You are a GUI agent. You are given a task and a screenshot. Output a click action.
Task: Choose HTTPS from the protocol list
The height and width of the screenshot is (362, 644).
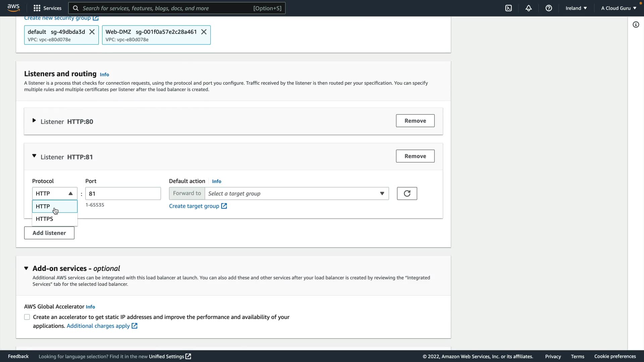45,219
